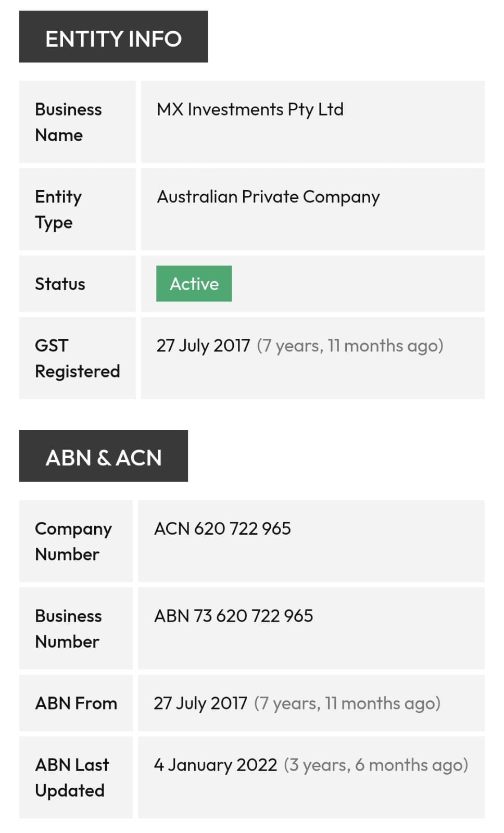Click the ABN & ACN section header
This screenshot has width=504, height=833.
pos(104,457)
